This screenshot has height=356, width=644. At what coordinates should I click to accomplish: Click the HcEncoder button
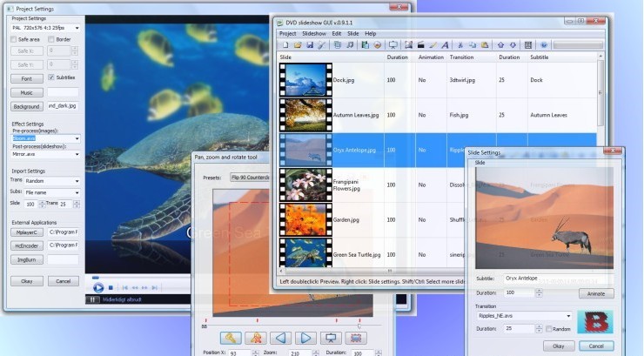[x=27, y=245]
